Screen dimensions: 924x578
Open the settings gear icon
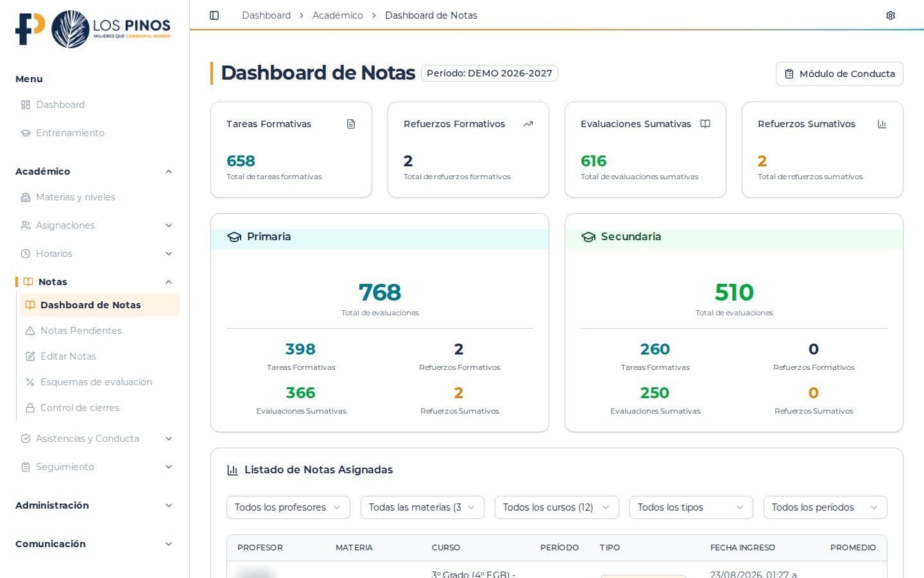click(891, 15)
